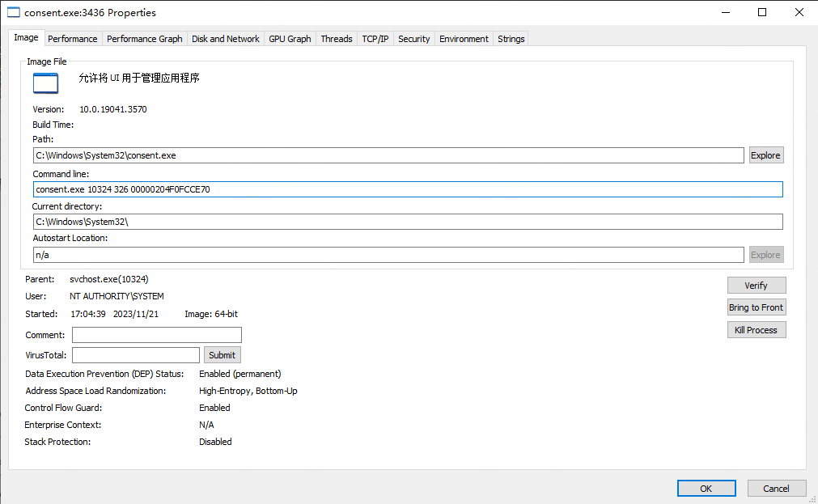
Task: Click the window title bar app icon
Action: 13,12
